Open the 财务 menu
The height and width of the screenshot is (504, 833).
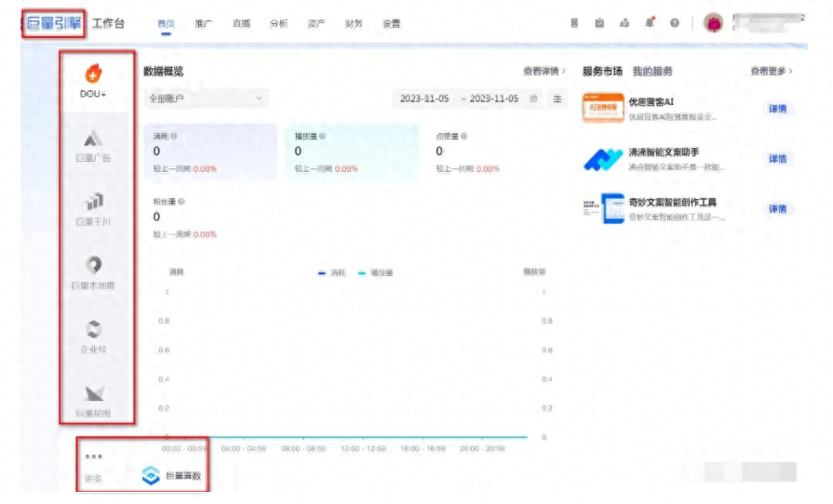[x=354, y=23]
